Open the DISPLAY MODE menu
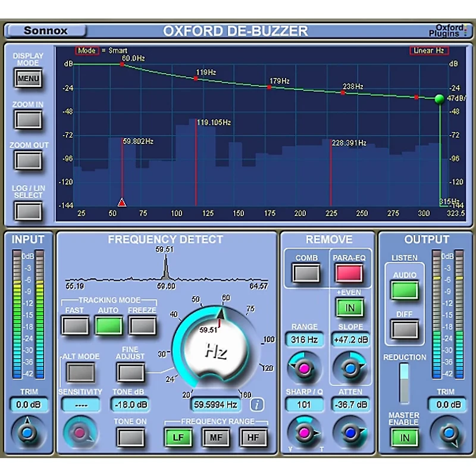 pyautogui.click(x=28, y=78)
